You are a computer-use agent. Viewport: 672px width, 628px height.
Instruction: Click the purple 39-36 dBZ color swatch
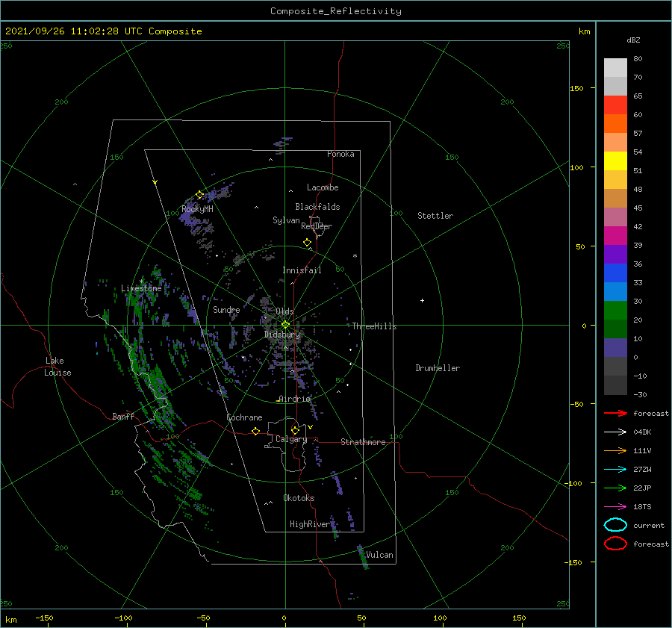(x=615, y=255)
